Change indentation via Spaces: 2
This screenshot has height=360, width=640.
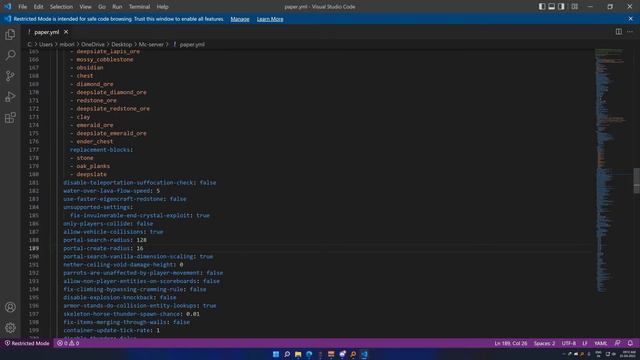[x=544, y=343]
